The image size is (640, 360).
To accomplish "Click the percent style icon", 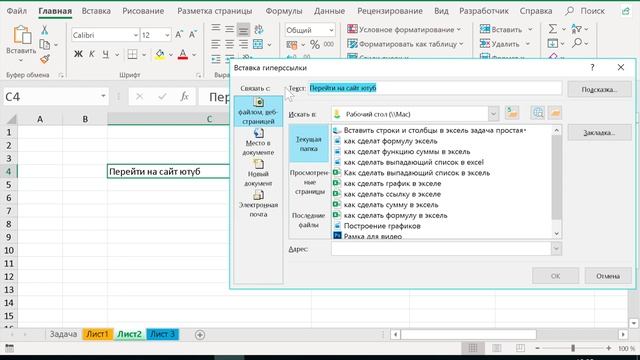I will (315, 44).
